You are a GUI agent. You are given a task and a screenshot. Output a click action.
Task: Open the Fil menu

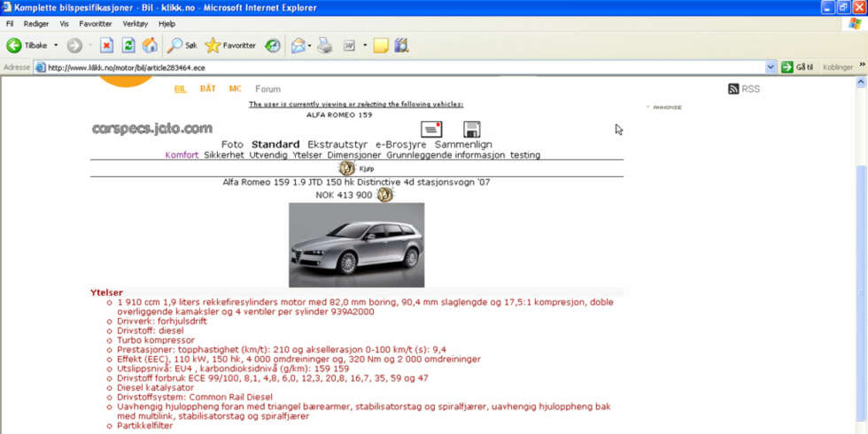(10, 24)
